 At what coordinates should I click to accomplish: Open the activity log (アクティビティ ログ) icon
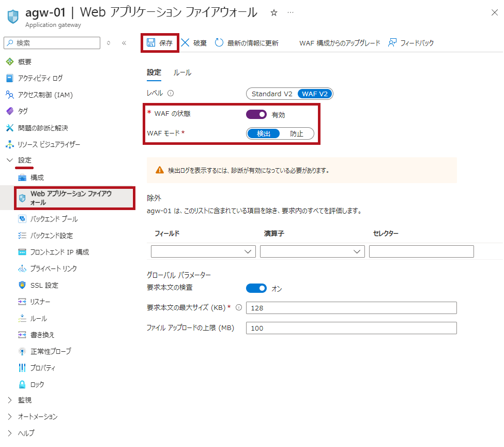tap(9, 78)
